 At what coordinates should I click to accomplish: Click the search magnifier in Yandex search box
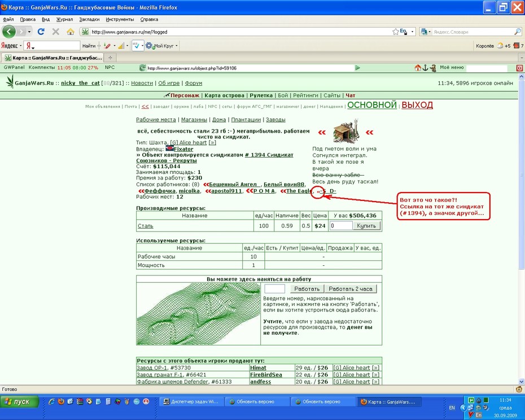tap(518, 32)
